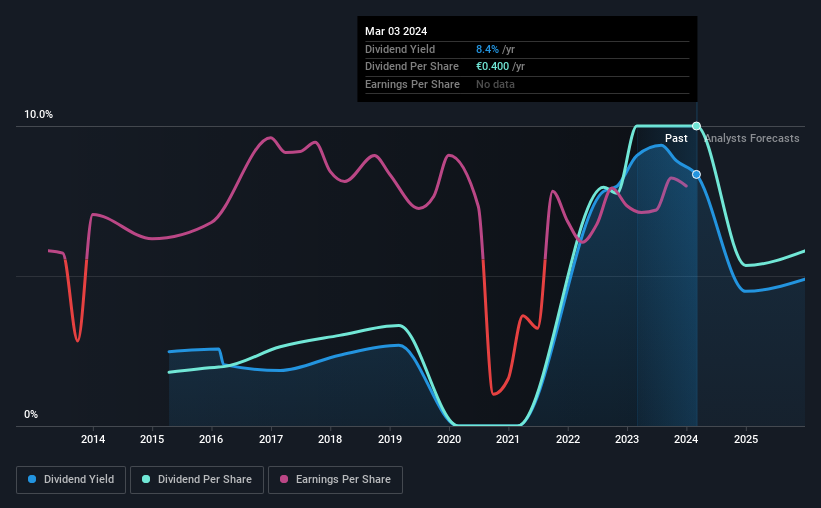This screenshot has width=821, height=508.
Task: Click the 2014 x-axis label
Action: point(93,439)
